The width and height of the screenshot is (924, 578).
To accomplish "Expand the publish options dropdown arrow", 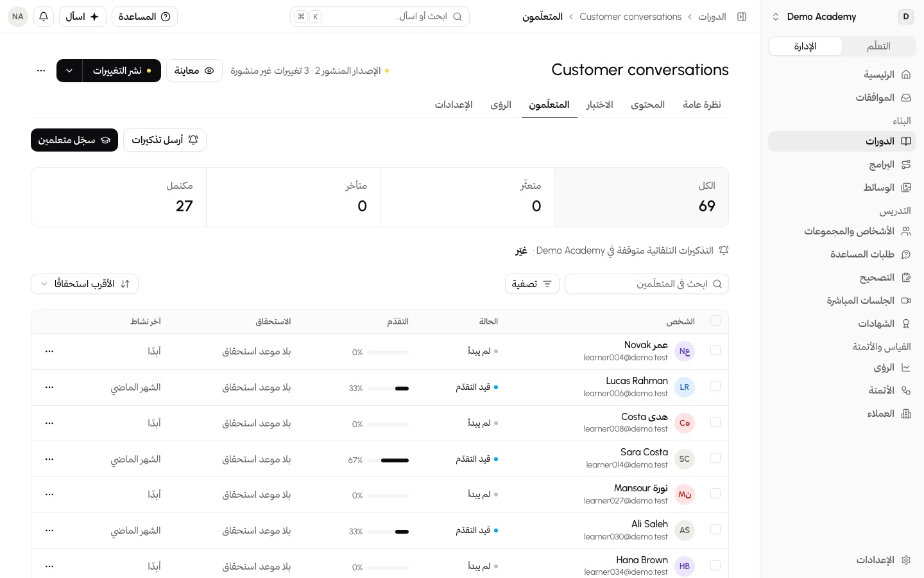I will (x=69, y=71).
